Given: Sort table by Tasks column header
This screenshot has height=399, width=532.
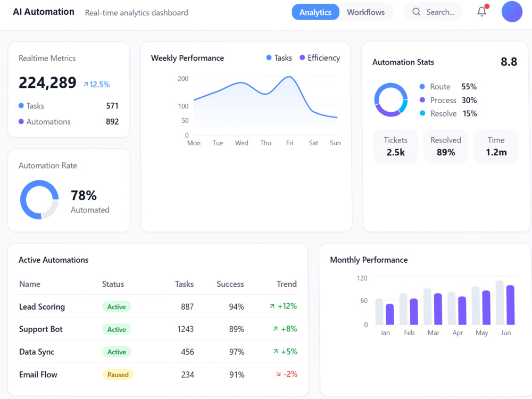Looking at the screenshot, I should (184, 284).
